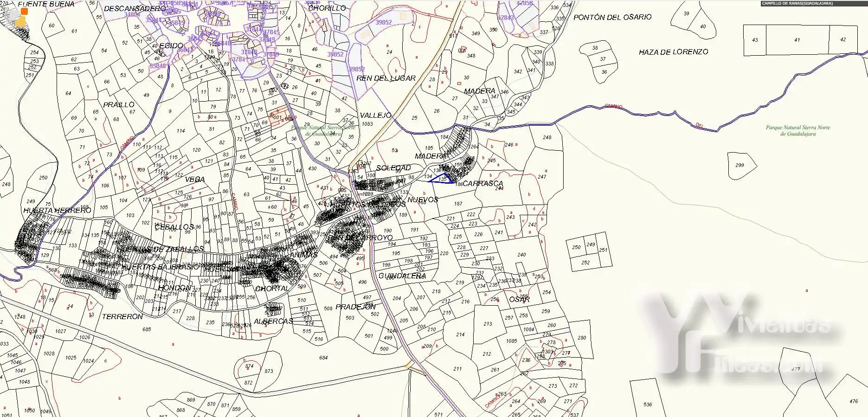Click the CEBALLOS place name
868x417 pixels.
click(174, 227)
